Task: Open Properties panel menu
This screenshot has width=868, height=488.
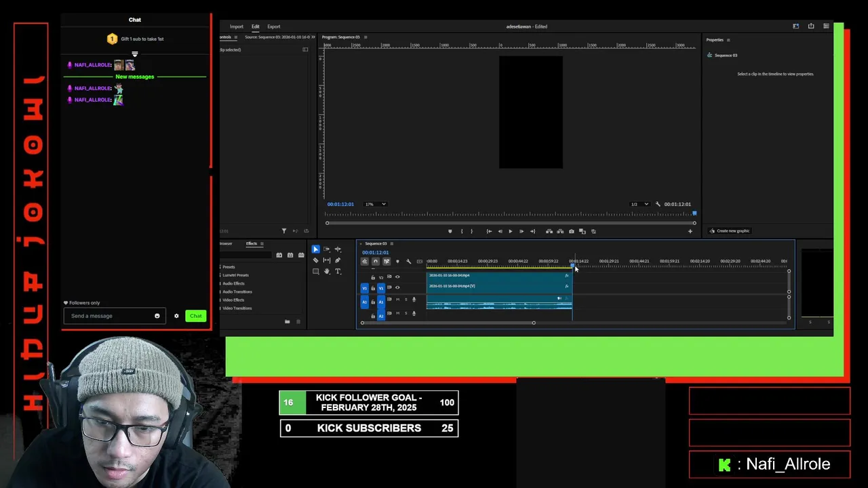Action: pyautogui.click(x=728, y=40)
